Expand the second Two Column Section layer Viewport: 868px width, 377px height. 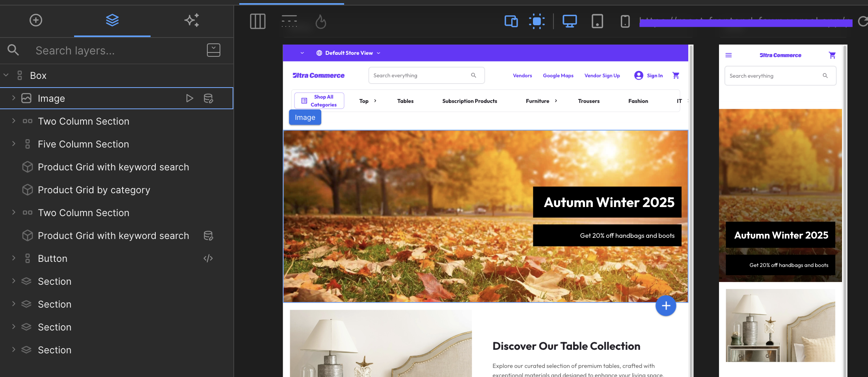(x=14, y=212)
